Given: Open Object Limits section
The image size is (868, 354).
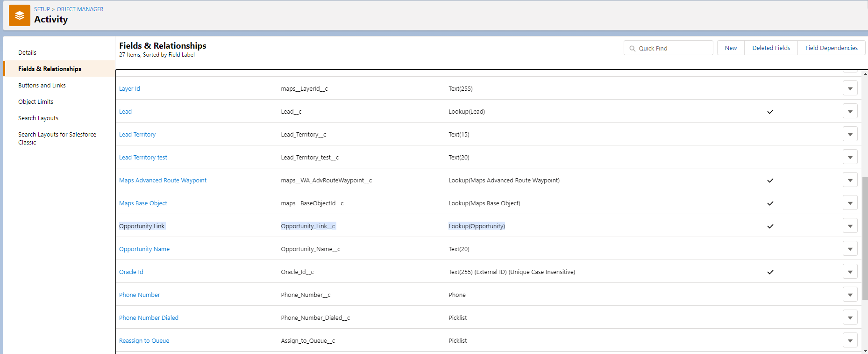Looking at the screenshot, I should [x=36, y=101].
